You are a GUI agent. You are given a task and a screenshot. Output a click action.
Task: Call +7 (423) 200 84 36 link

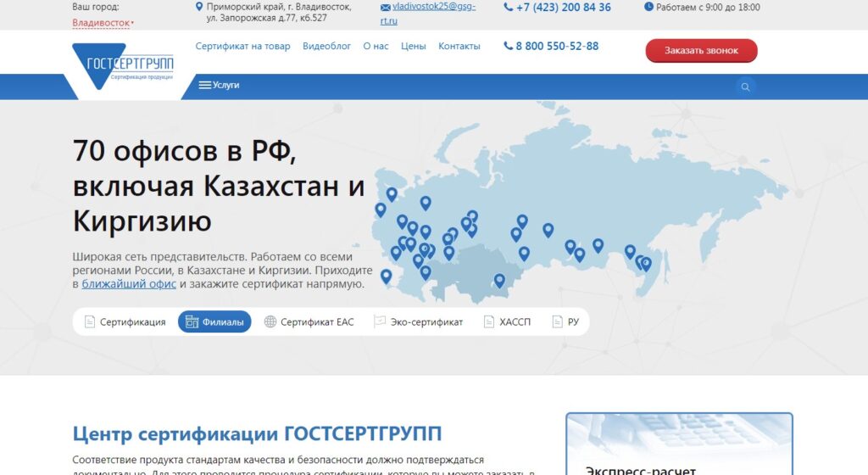(x=564, y=7)
